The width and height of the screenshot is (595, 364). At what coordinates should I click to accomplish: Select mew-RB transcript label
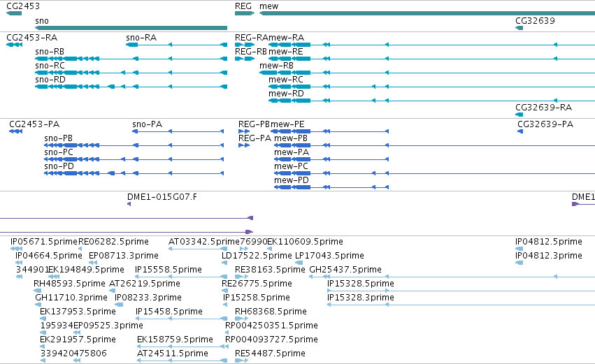[277, 66]
